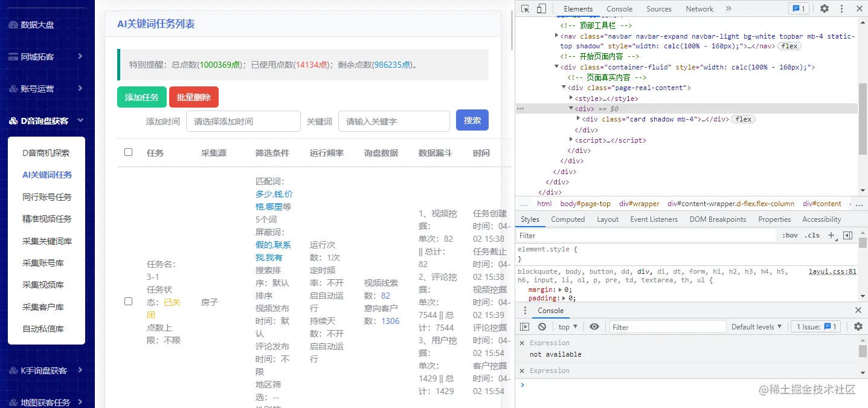Check the checkbox for task 3-1 row
The width and height of the screenshot is (868, 408).
click(128, 301)
